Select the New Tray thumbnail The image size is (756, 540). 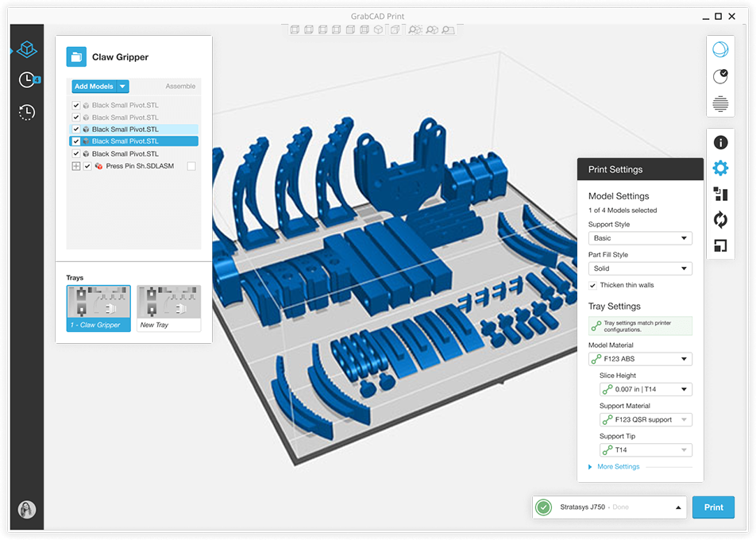tap(168, 309)
